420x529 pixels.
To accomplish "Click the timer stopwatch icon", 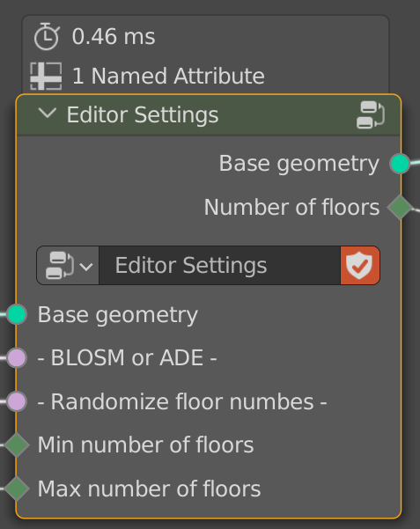I will 47,36.
